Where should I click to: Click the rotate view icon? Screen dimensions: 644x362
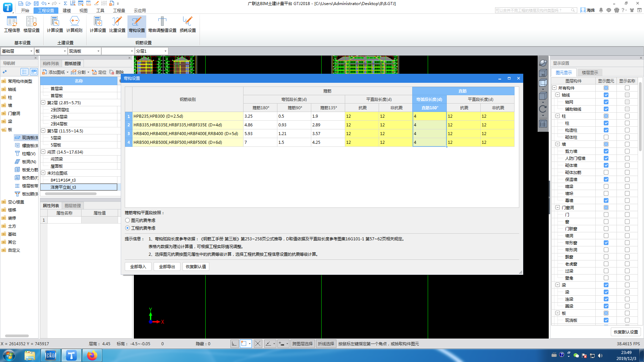pos(543,109)
